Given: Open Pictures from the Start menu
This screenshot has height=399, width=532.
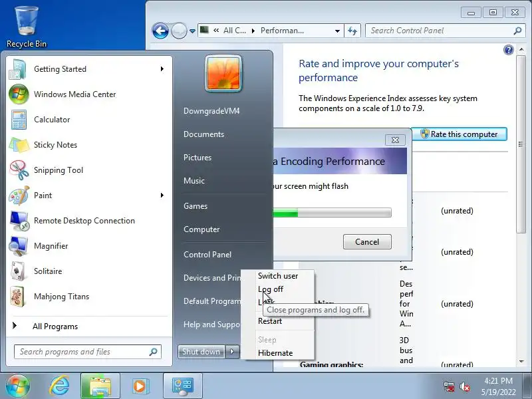Looking at the screenshot, I should pyautogui.click(x=197, y=158).
